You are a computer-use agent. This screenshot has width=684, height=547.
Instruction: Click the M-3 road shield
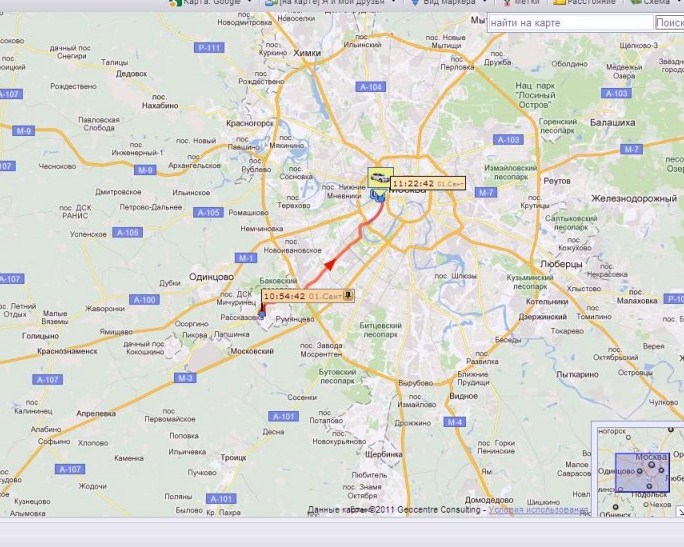tap(185, 378)
